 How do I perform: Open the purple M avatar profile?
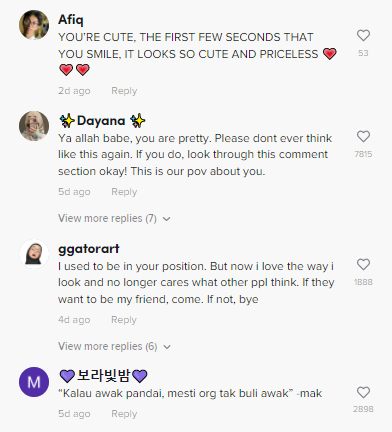[34, 382]
